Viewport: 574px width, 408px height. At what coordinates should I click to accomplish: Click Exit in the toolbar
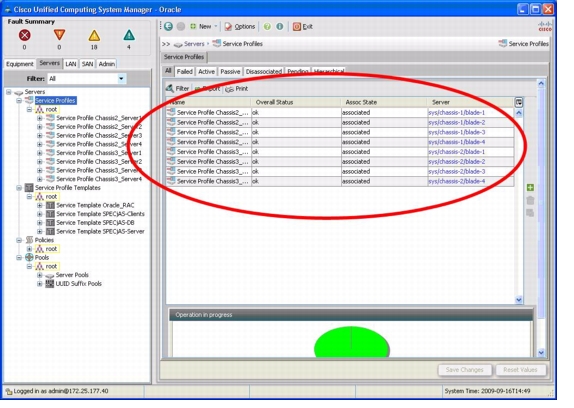click(x=302, y=26)
